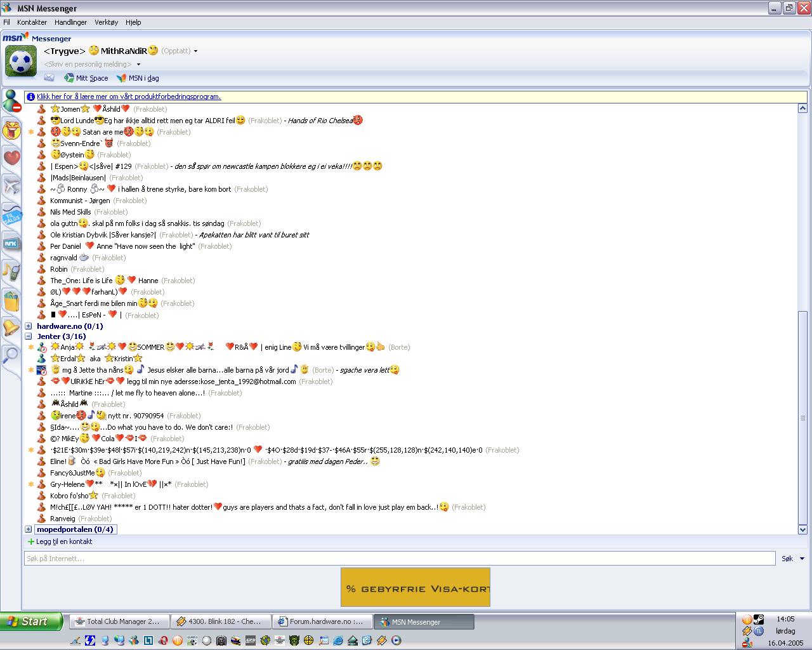Viewport: 812px width, 650px height.
Task: Click soccer ball quick launch icon
Action: click(x=192, y=640)
